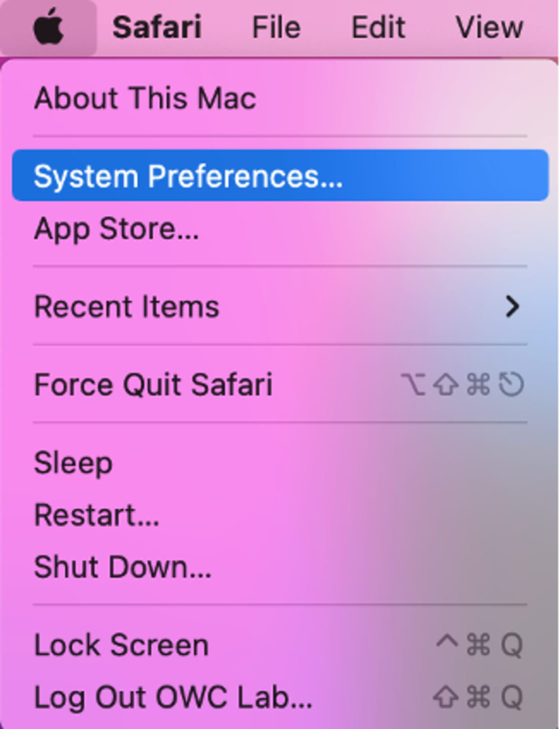This screenshot has width=560, height=729.
Task: Select Restart… menu entry
Action: [x=280, y=515]
